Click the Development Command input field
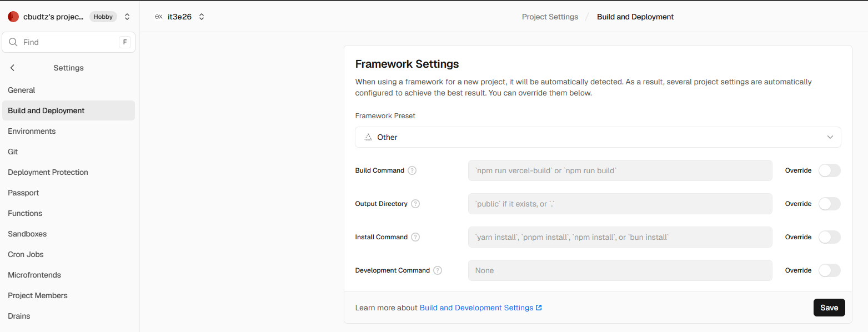Screen dimensions: 868x332 click(x=620, y=270)
